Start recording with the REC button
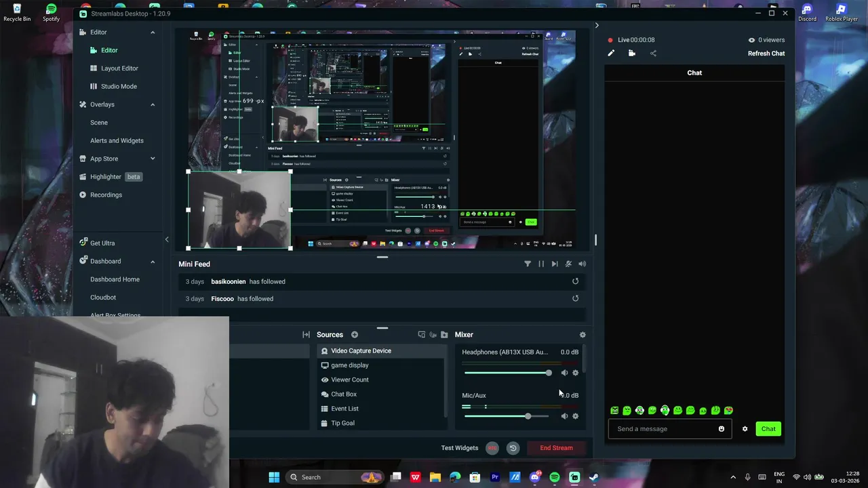Screen dimensions: 868x488 click(x=492, y=448)
